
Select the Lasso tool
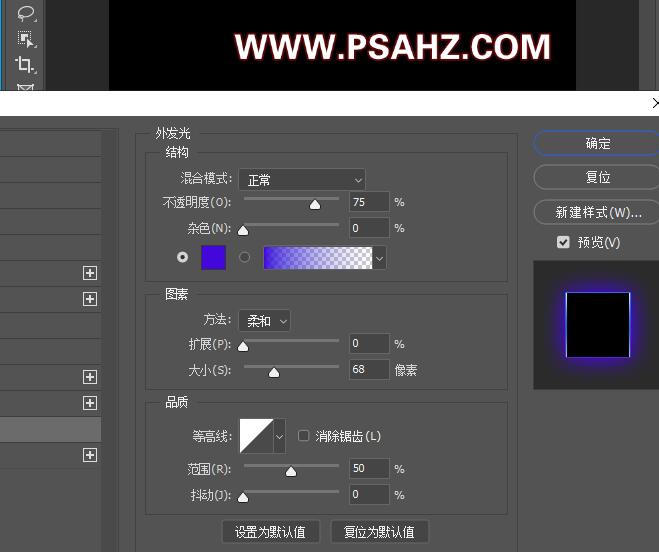tap(26, 13)
